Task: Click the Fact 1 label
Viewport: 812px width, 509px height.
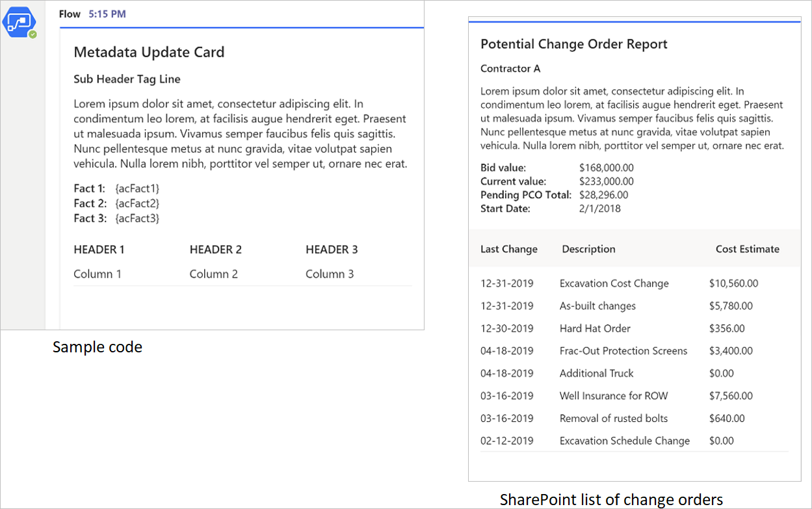Action: coord(89,189)
